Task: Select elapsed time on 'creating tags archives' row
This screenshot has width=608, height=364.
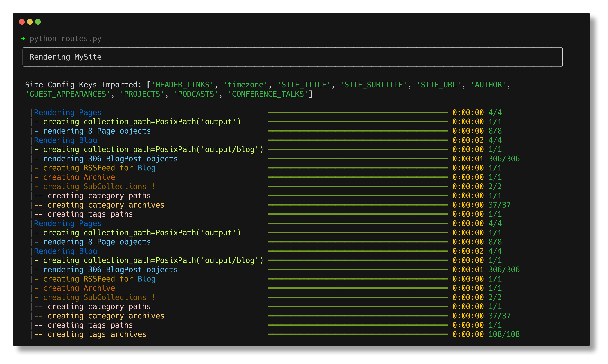Action: [x=468, y=334]
